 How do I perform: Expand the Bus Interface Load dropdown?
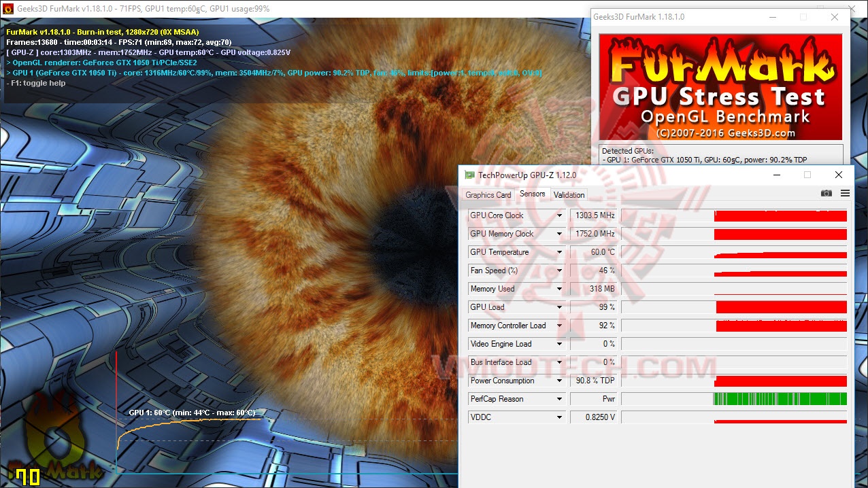[x=559, y=362]
